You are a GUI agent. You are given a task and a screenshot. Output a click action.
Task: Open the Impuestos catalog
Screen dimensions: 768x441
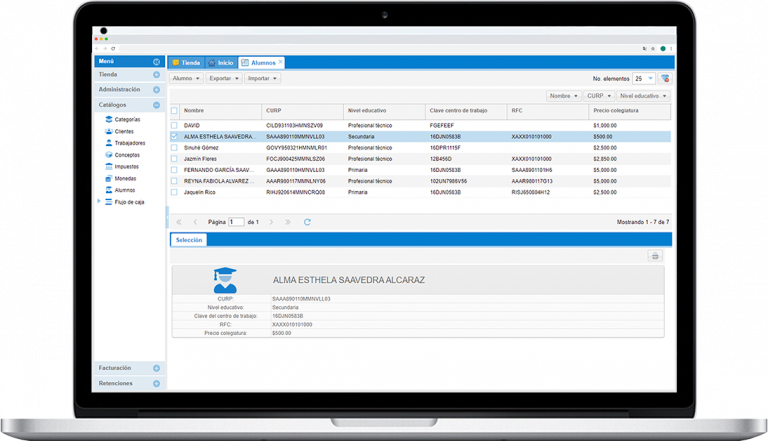click(126, 166)
